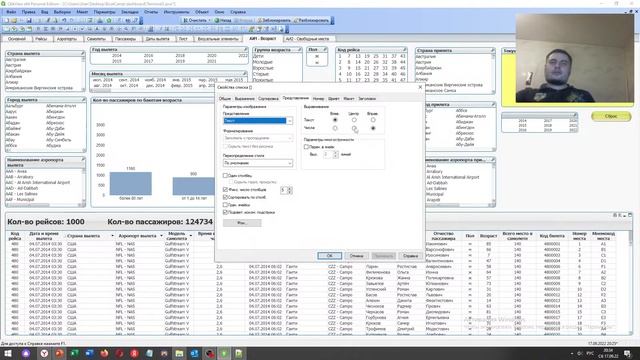Switch to the Пассажиры sheet tab

tap(125, 39)
